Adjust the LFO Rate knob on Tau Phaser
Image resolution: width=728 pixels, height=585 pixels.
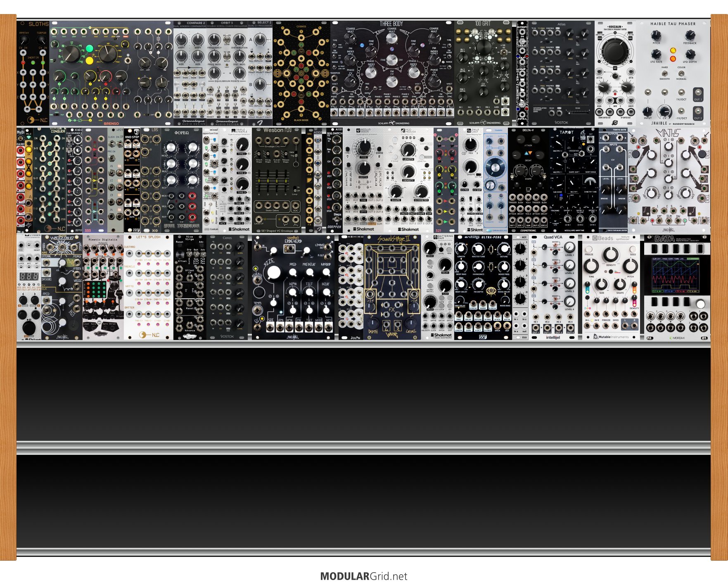pos(656,55)
